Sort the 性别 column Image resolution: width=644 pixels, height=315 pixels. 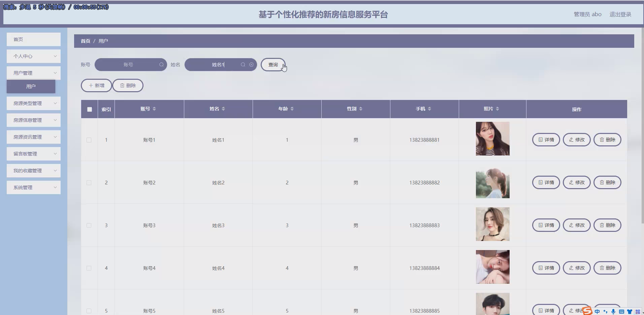[361, 109]
